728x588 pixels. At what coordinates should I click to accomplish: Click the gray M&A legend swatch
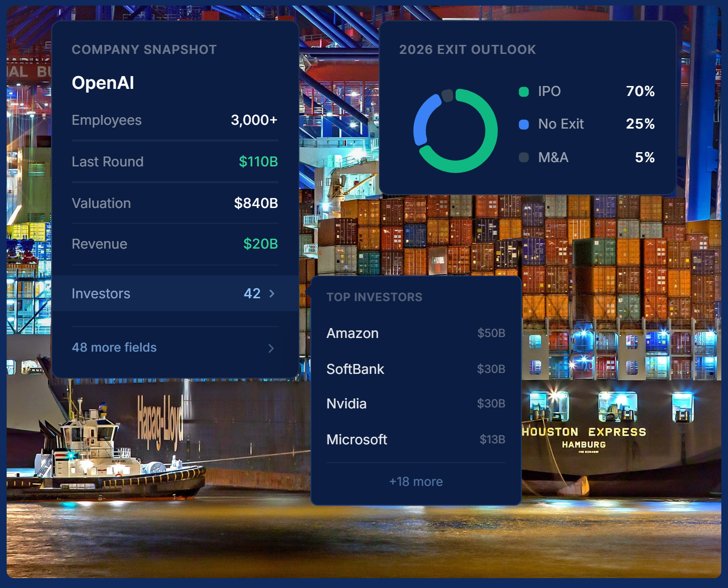click(x=524, y=157)
